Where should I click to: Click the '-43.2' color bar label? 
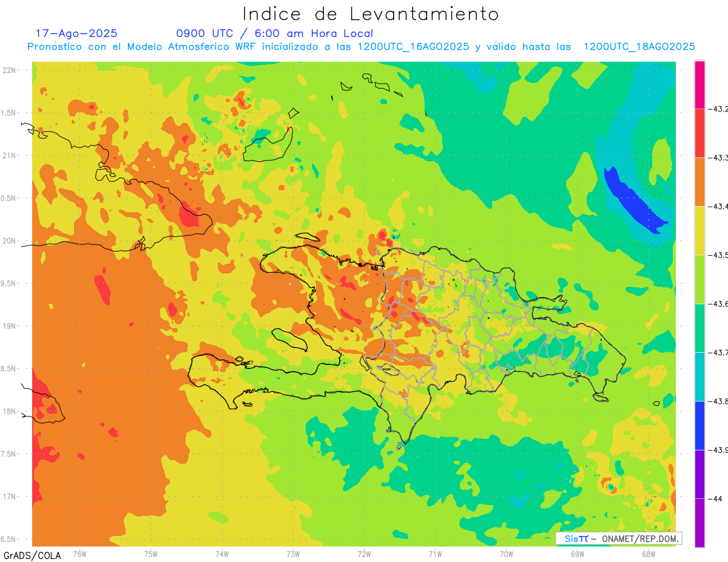coord(718,109)
